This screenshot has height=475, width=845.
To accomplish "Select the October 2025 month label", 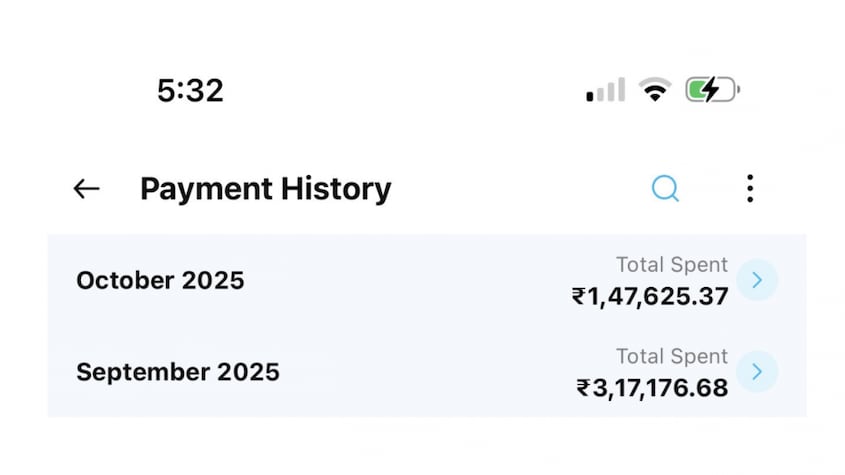I will (x=160, y=281).
